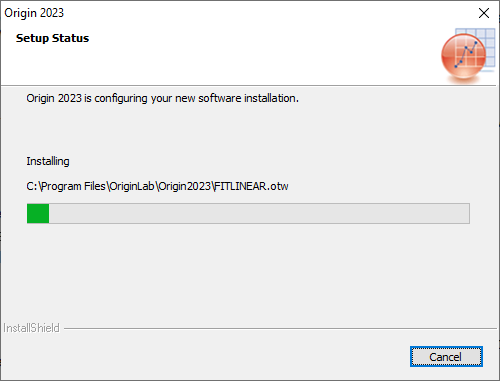Click the horizontal line beside InstallShield
500x381 pixels.
point(280,328)
